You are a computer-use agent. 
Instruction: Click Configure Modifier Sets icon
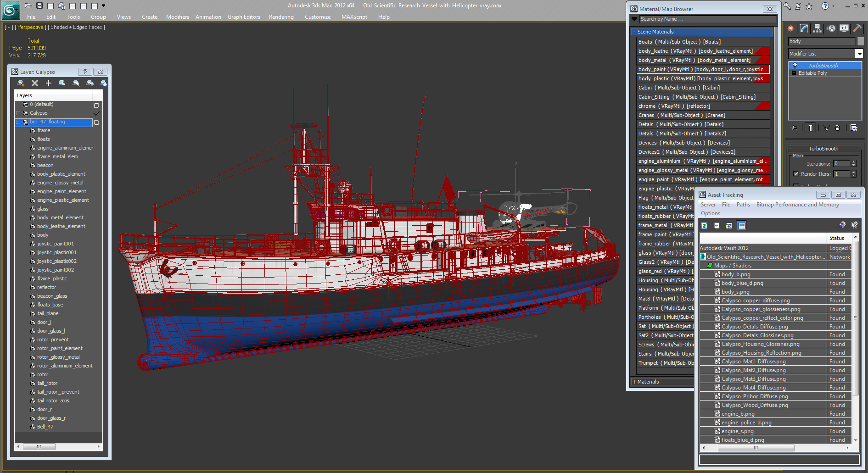click(x=854, y=128)
